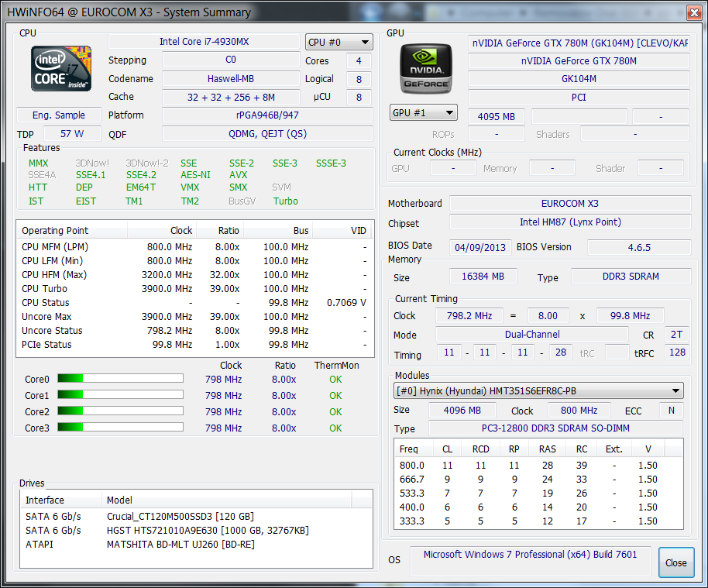Click the GK104M GPU codename field

point(579,78)
